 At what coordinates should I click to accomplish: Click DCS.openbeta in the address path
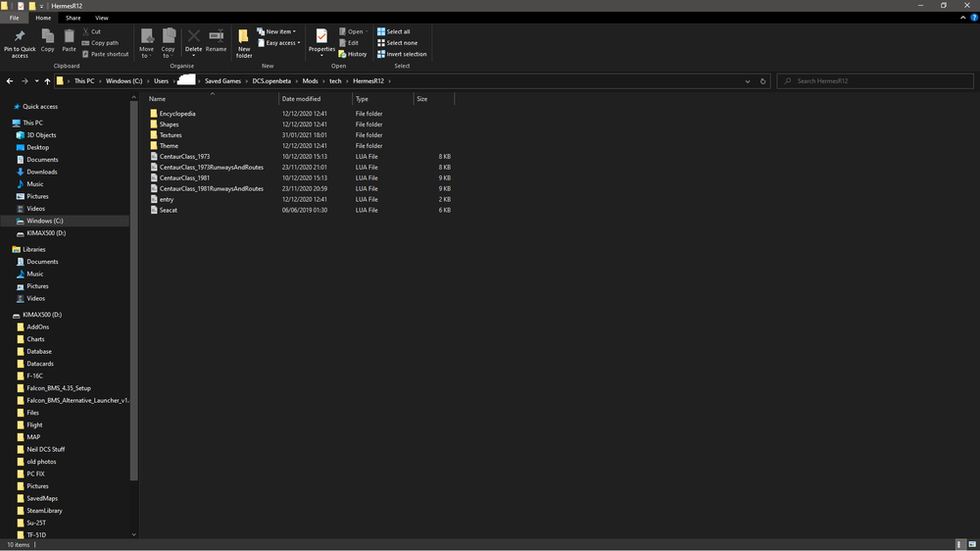pos(271,80)
